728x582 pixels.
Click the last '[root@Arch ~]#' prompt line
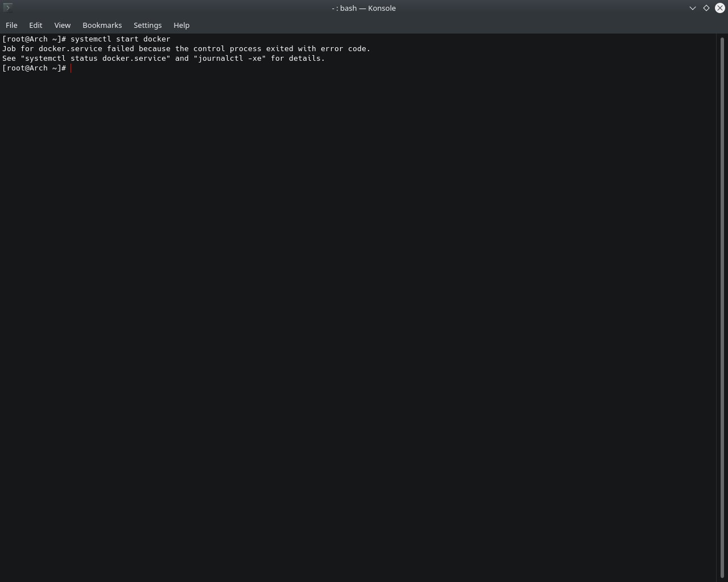[34, 68]
